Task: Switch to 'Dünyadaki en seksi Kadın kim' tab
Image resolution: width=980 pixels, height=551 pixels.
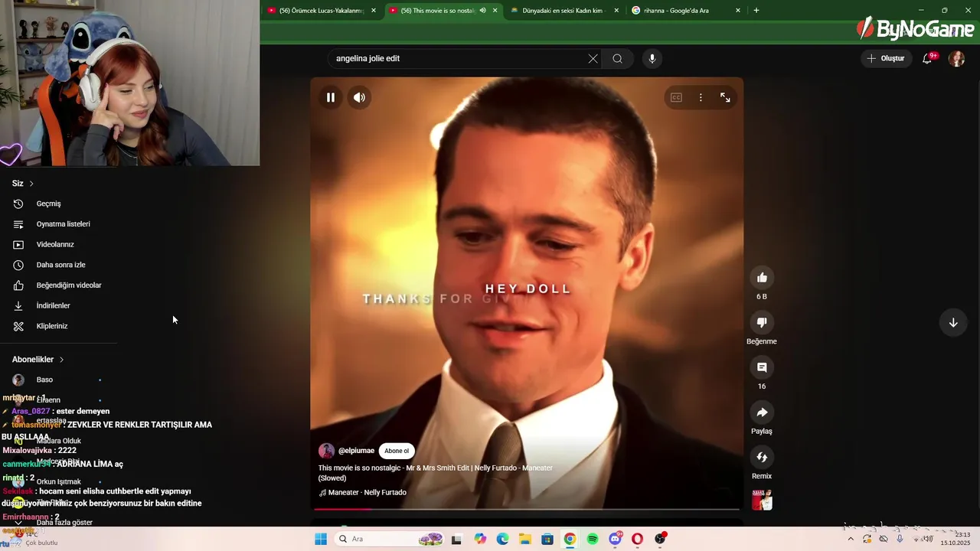Action: click(563, 11)
